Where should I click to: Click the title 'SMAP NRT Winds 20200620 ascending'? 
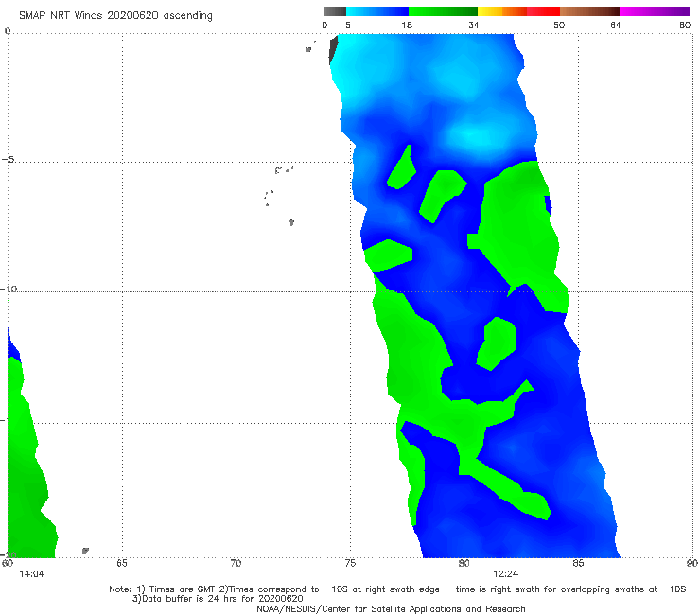[115, 16]
